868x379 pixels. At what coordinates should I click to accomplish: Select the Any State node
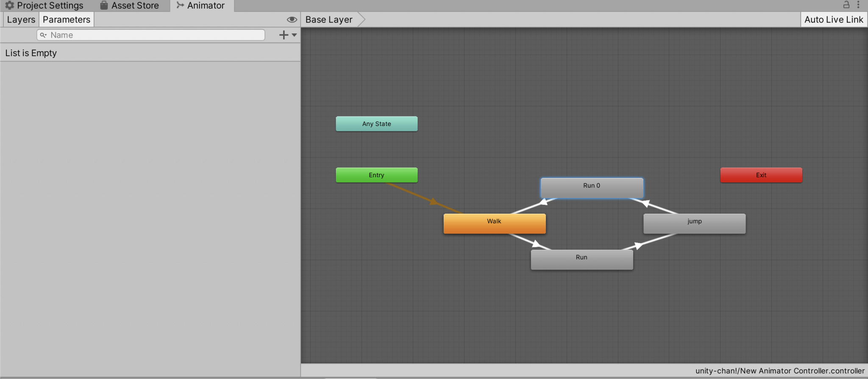(377, 124)
